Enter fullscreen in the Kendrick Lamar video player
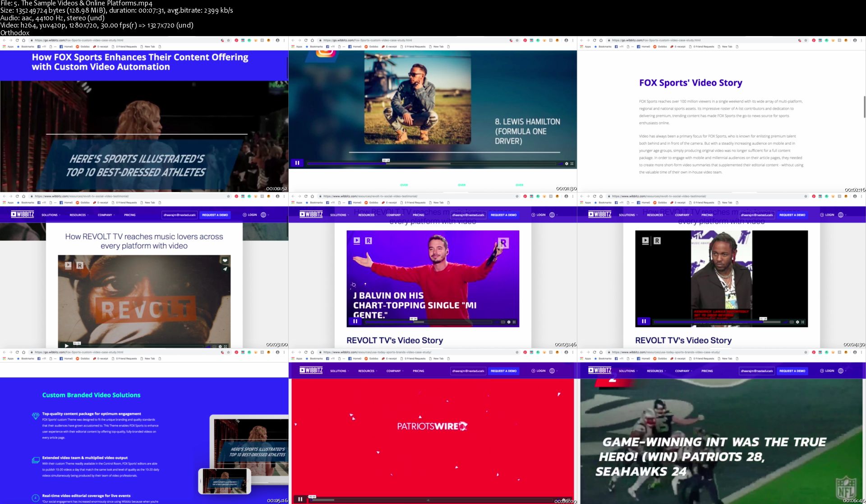 pyautogui.click(x=803, y=322)
